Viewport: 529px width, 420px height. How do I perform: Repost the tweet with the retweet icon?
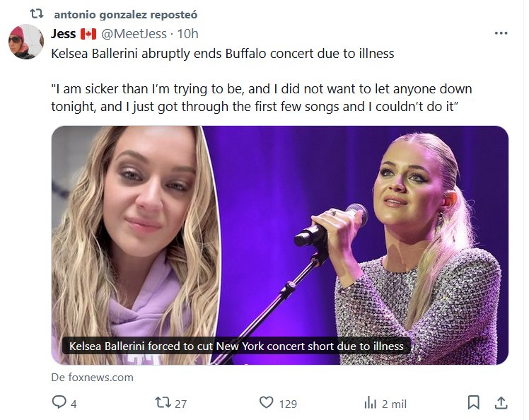[x=162, y=403]
